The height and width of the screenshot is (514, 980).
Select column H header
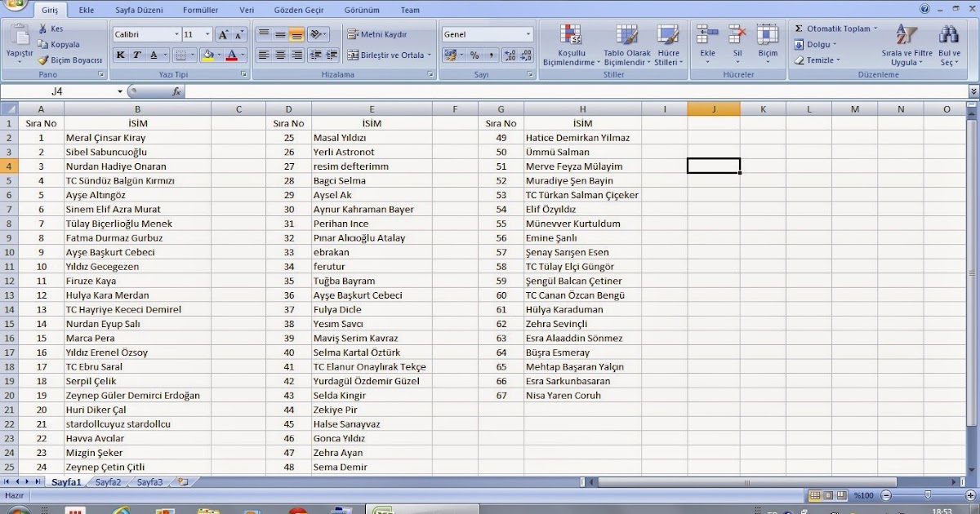[582, 109]
